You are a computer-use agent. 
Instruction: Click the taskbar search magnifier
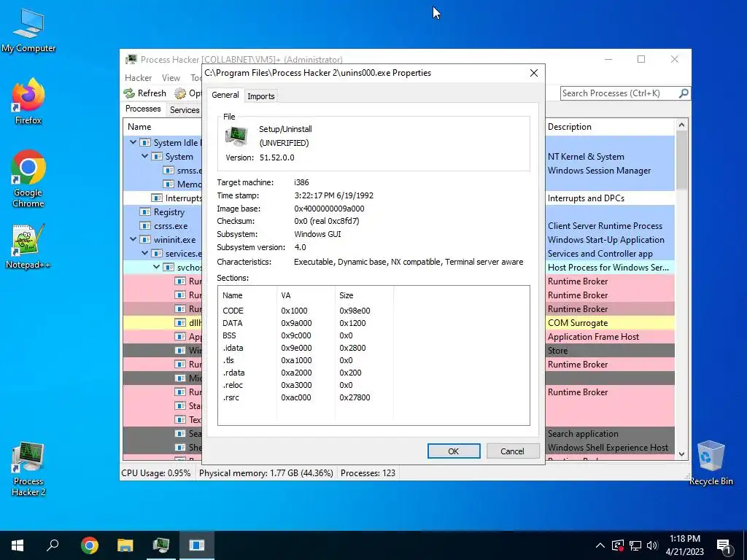tap(53, 545)
